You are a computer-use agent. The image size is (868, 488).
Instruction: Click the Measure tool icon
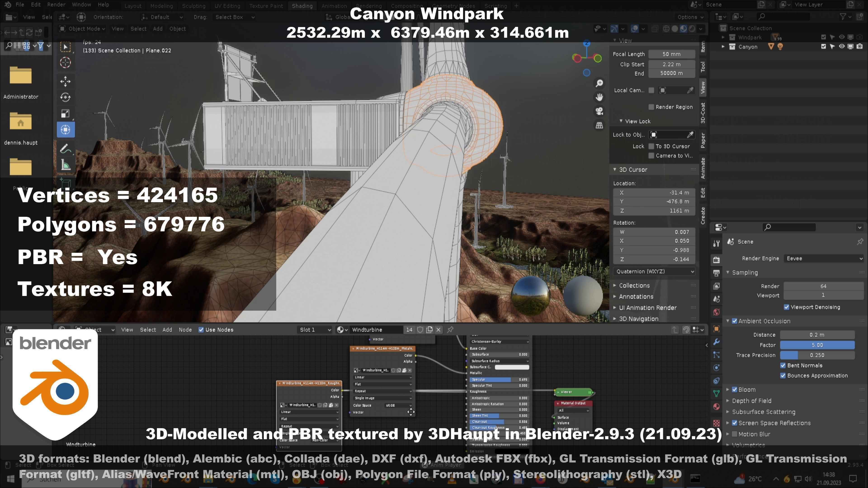(x=65, y=165)
